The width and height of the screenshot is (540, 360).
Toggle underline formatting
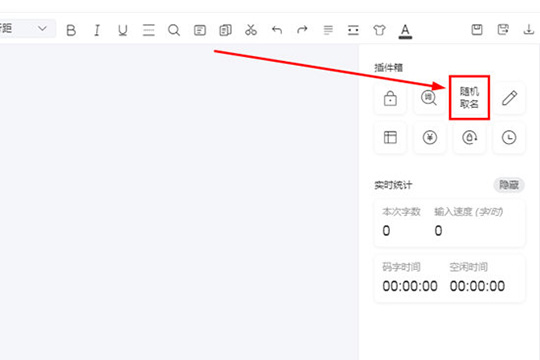click(x=123, y=30)
